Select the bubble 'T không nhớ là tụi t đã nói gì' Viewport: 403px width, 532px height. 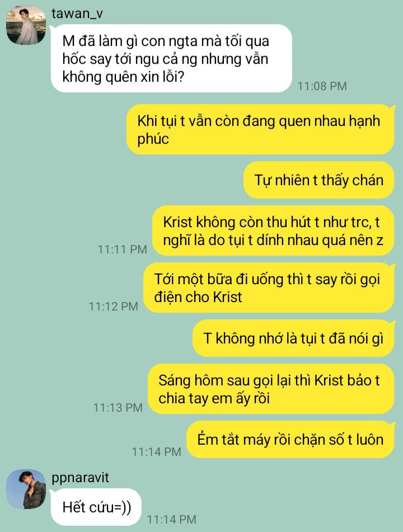294,338
